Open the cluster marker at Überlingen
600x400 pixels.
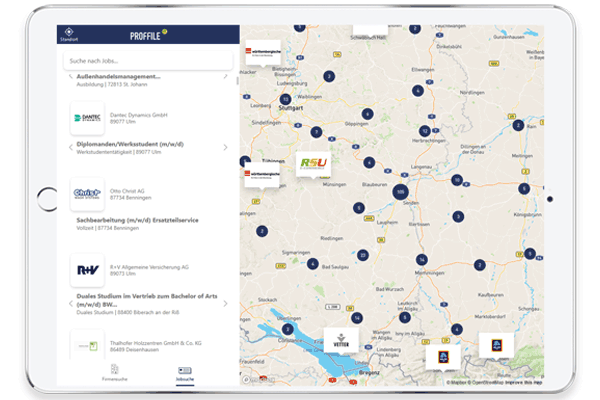coord(288,329)
